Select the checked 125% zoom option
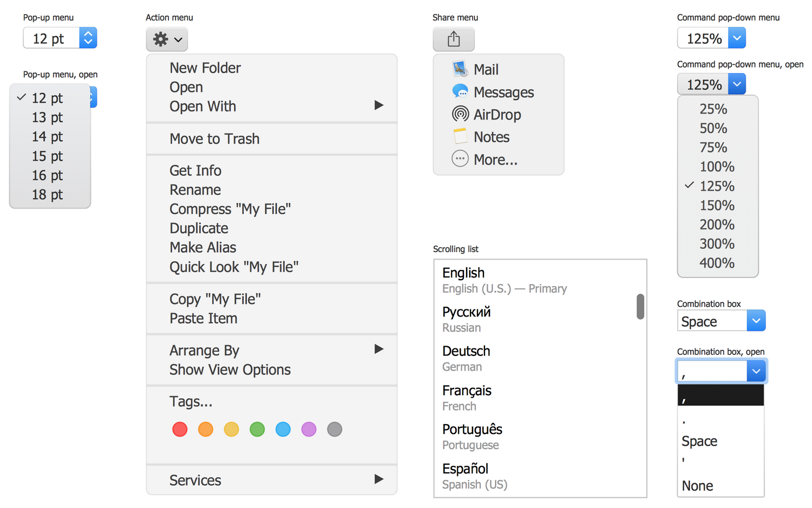 pos(717,186)
